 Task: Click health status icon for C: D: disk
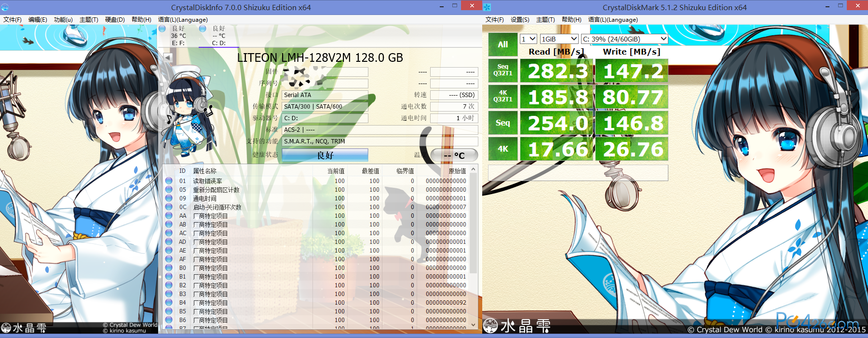[203, 28]
